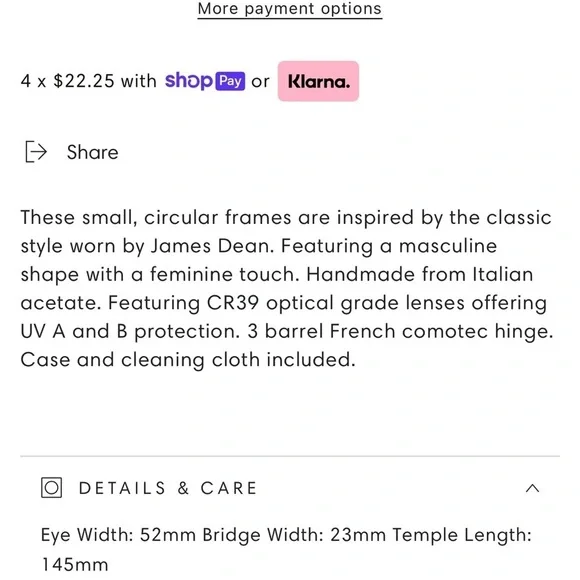Click the Share arrow icon
The width and height of the screenshot is (580, 580).
point(36,152)
